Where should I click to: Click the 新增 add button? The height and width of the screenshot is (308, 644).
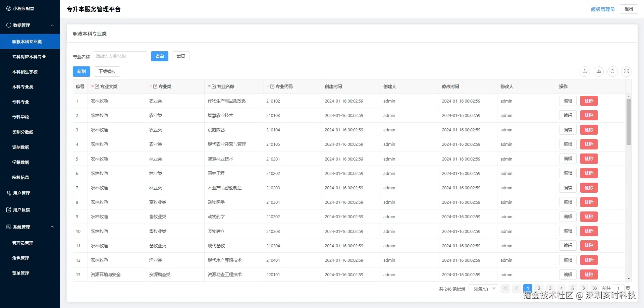click(82, 71)
